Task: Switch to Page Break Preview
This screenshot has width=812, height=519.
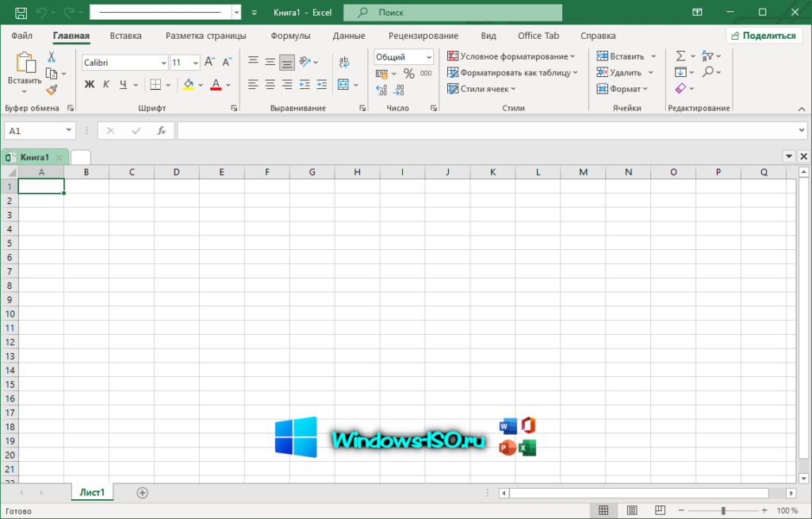Action: coord(660,511)
